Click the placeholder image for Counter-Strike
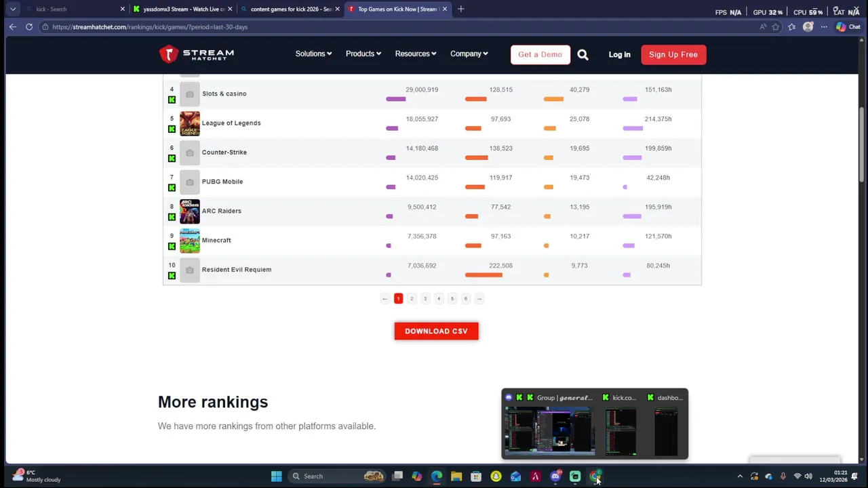 click(x=190, y=152)
